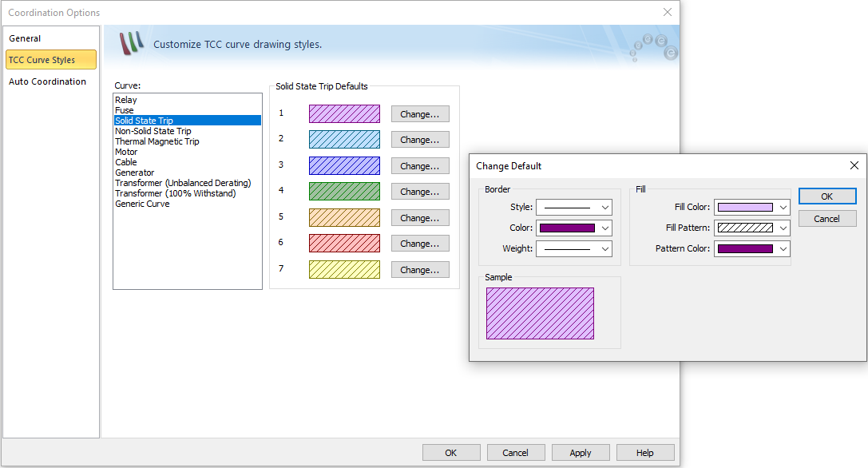Screen dimensions: 868x468
Task: Open the Border Style dropdown
Action: coord(573,207)
